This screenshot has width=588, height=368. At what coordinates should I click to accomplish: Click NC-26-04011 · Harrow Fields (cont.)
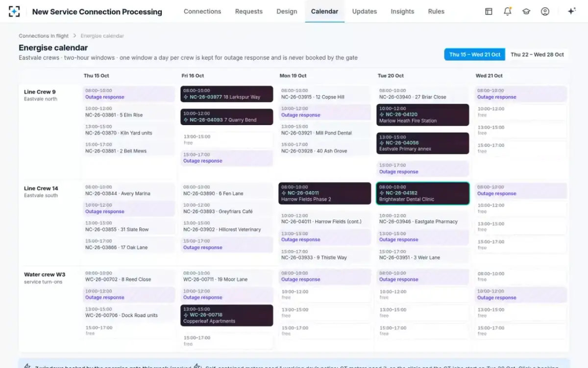click(x=325, y=218)
